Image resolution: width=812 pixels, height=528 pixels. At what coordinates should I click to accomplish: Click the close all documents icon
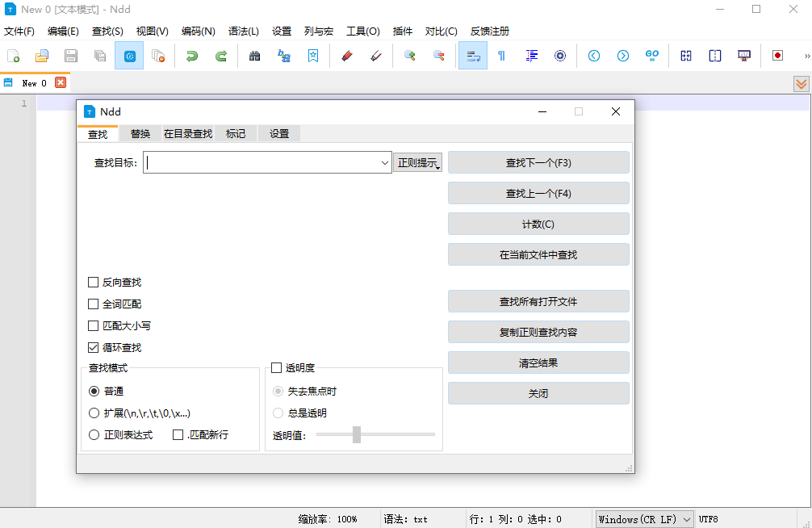coord(158,56)
